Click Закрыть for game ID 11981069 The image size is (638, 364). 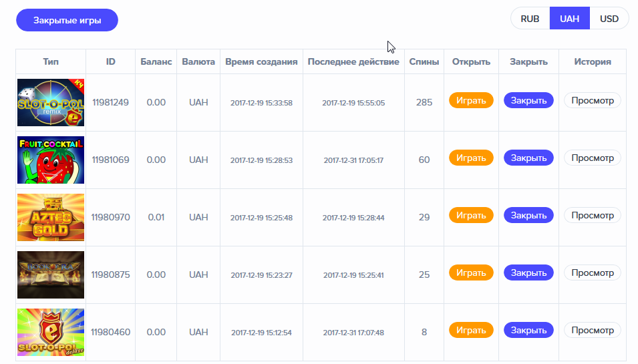pos(528,158)
